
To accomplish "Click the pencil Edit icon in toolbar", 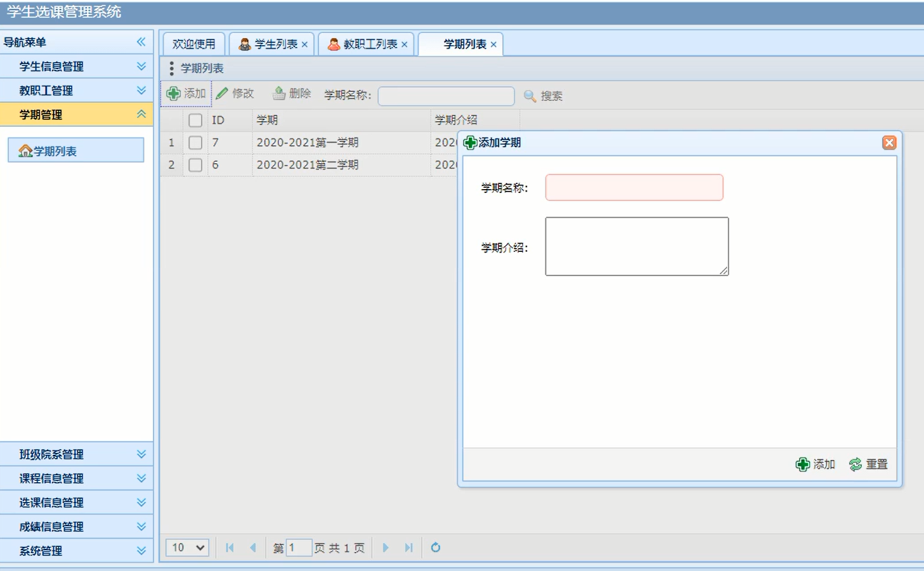I will pyautogui.click(x=222, y=94).
